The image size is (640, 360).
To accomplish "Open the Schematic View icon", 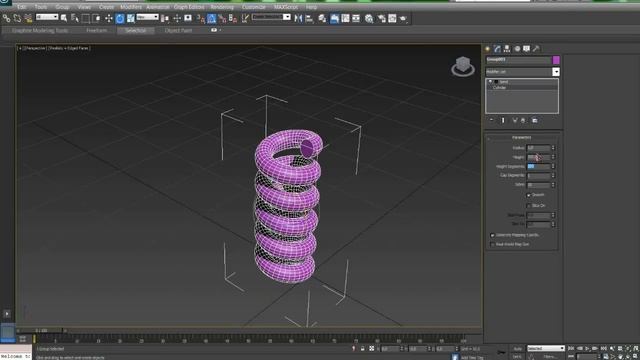I will (356, 18).
